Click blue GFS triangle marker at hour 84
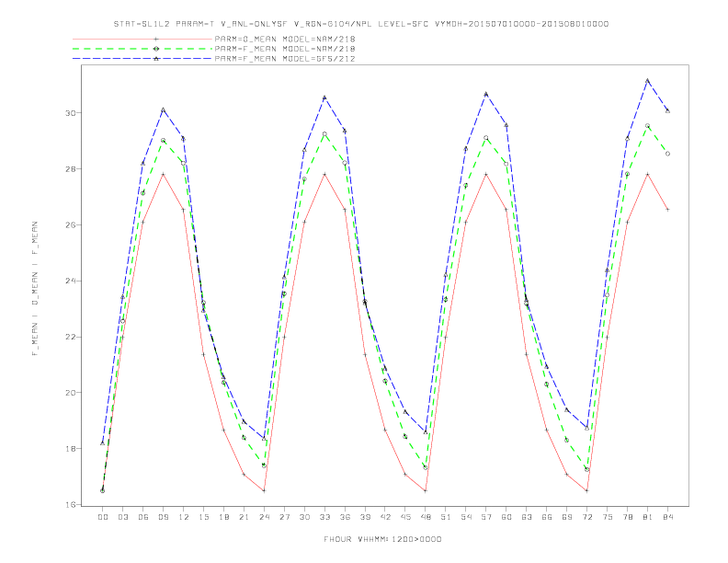The image size is (728, 563). pyautogui.click(x=667, y=110)
